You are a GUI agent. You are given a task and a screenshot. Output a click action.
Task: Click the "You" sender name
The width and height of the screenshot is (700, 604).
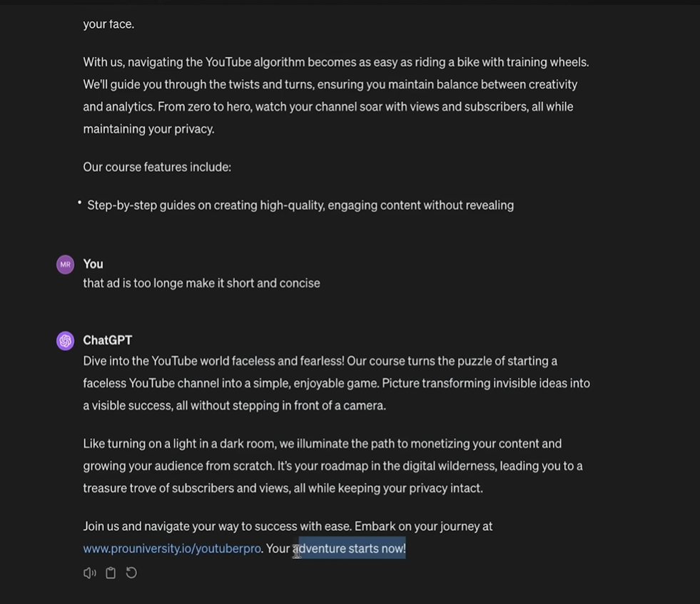coord(93,264)
